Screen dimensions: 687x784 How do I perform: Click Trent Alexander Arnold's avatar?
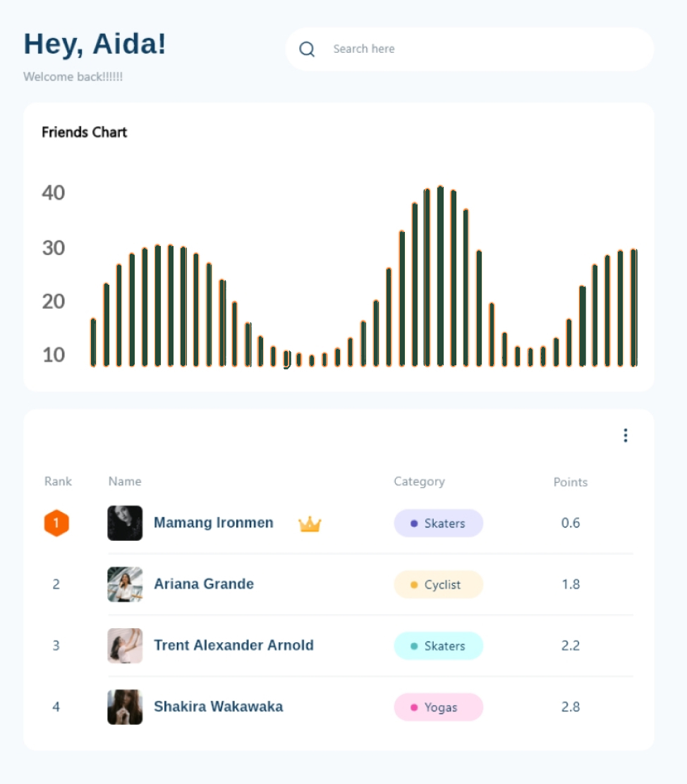(125, 646)
